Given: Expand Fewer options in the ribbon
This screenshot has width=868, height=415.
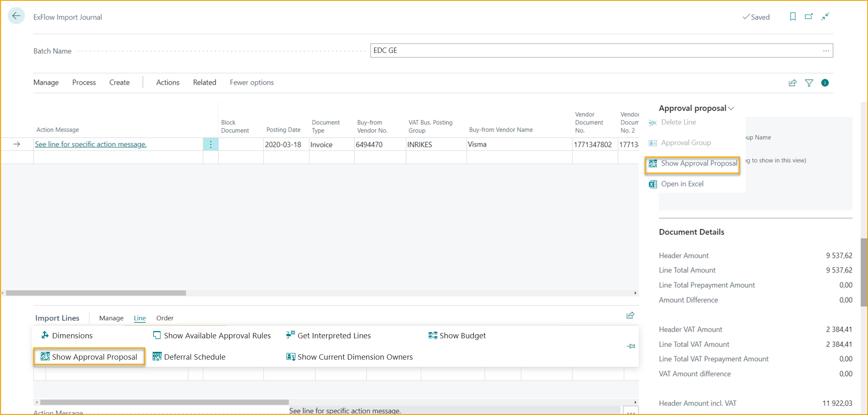Looking at the screenshot, I should coord(252,82).
